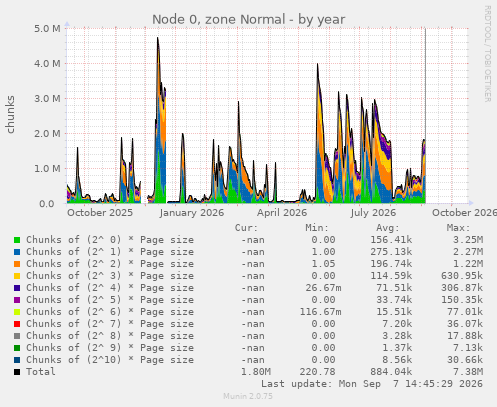
Task: Click legend label 'Chunks of (2^10) * Page size'
Action: pos(110,360)
